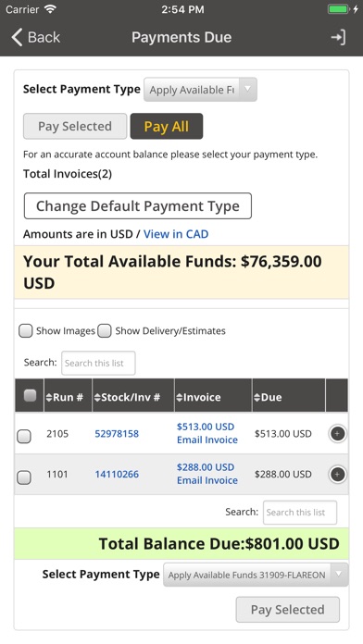Select the checkbox for run 2105
The width and height of the screenshot is (363, 644).
(x=24, y=436)
